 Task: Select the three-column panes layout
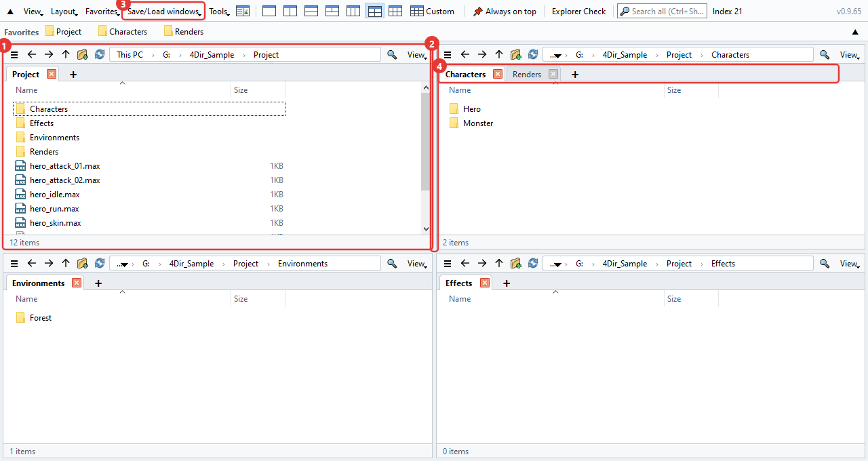[x=353, y=11]
